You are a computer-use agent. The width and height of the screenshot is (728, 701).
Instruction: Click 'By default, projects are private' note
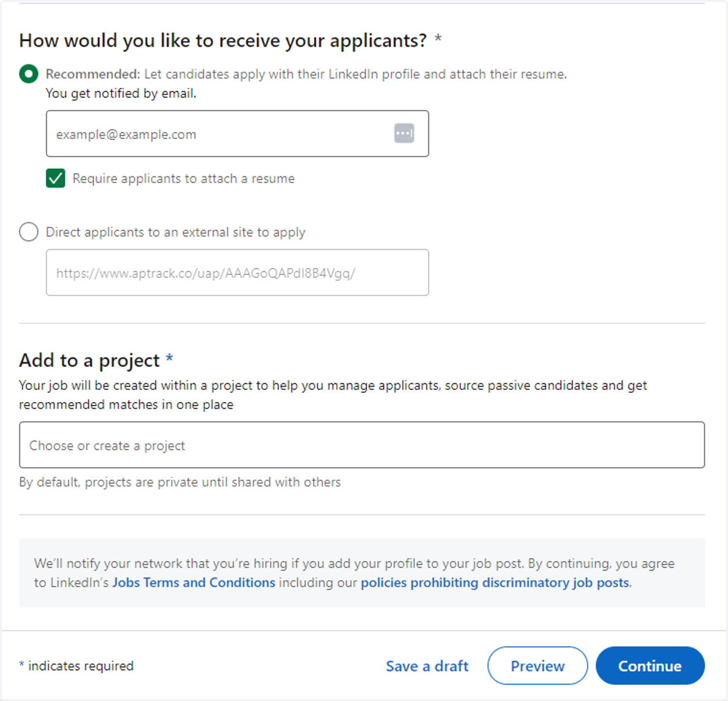tap(180, 482)
